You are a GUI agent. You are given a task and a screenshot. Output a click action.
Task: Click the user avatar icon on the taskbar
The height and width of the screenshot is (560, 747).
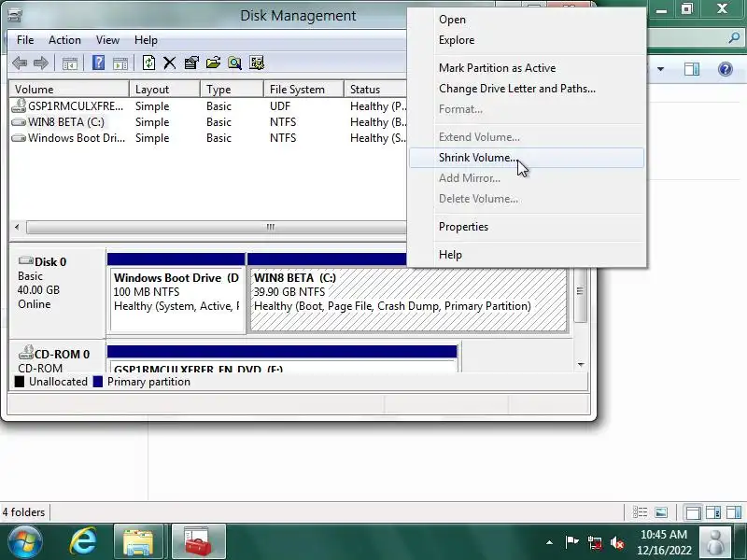[714, 542]
